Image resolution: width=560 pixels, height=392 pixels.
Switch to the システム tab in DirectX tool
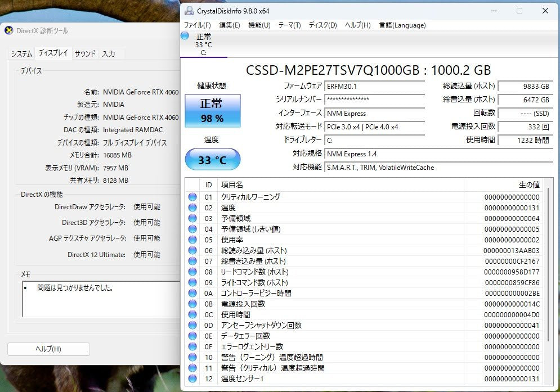pos(22,53)
